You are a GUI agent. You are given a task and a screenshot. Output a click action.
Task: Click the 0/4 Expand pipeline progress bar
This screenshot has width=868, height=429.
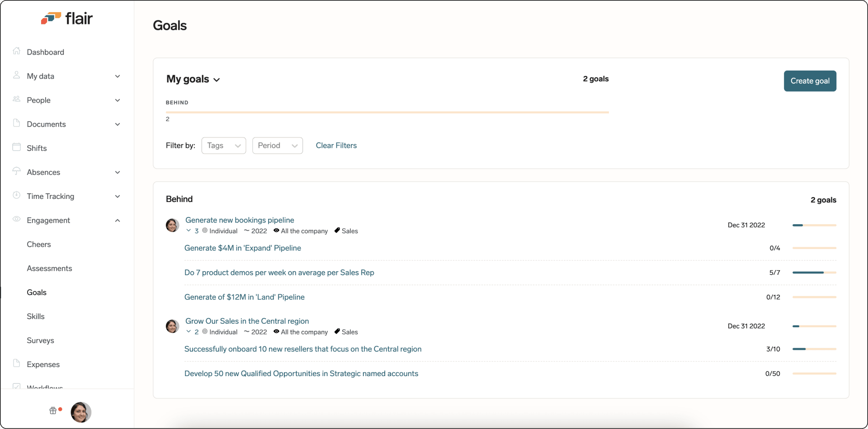[x=814, y=248]
